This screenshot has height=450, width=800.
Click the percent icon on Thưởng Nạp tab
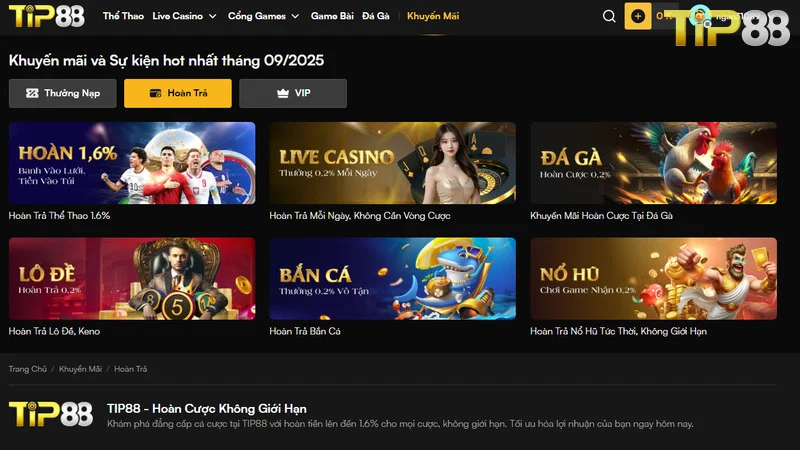32,93
